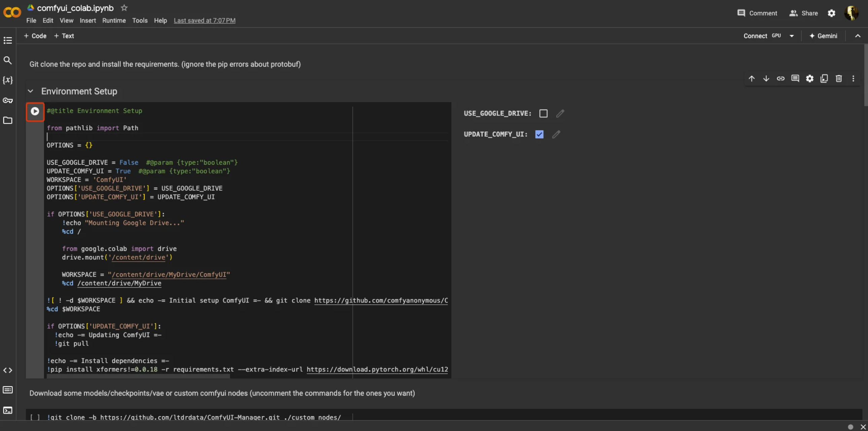This screenshot has height=431, width=868.
Task: Open cell editor settings gear
Action: tap(809, 78)
